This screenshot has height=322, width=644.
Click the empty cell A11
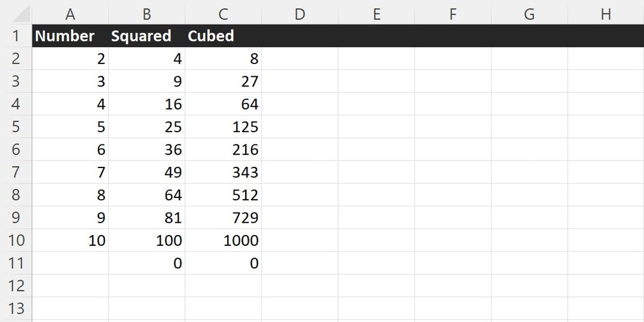coord(70,263)
